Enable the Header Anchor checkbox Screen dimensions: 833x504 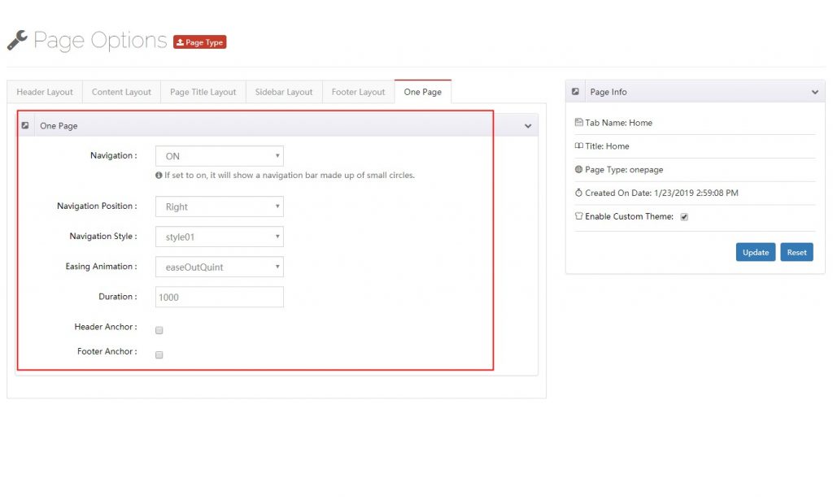[159, 330]
